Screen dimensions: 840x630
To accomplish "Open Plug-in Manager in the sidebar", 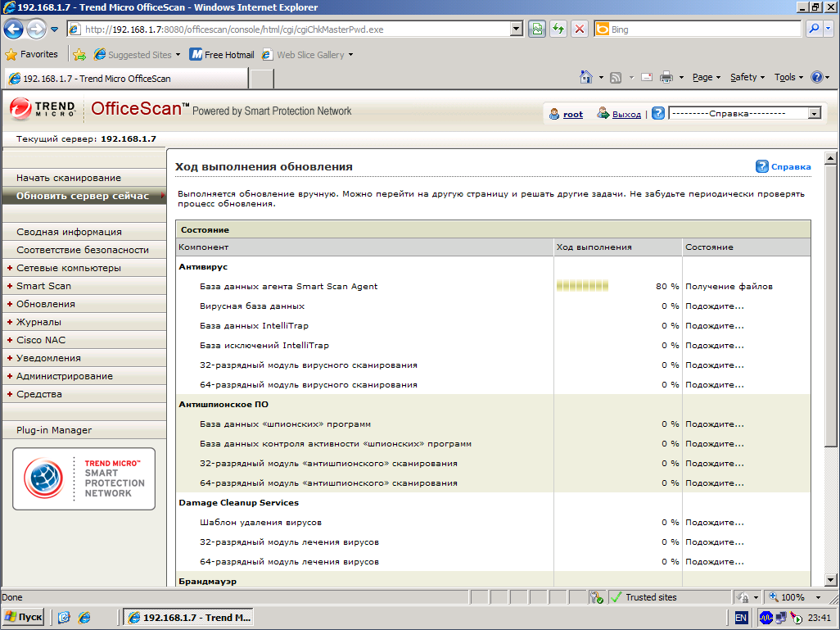I will (84, 430).
